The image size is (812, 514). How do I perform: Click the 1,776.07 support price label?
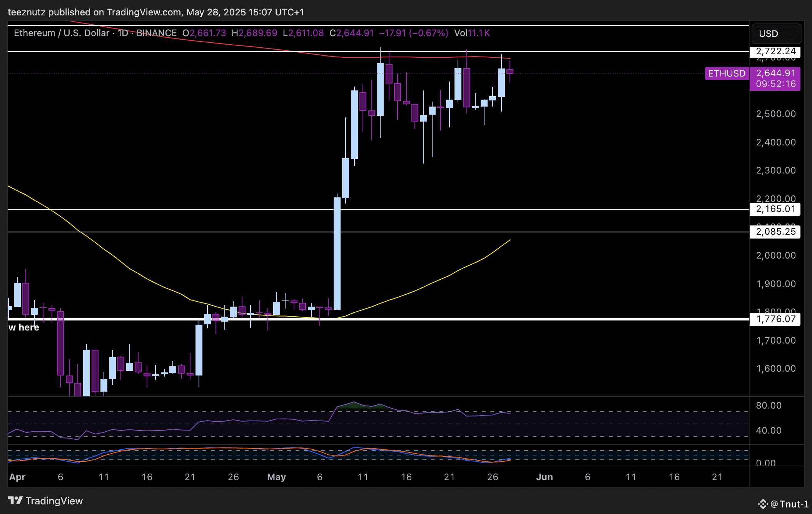775,319
